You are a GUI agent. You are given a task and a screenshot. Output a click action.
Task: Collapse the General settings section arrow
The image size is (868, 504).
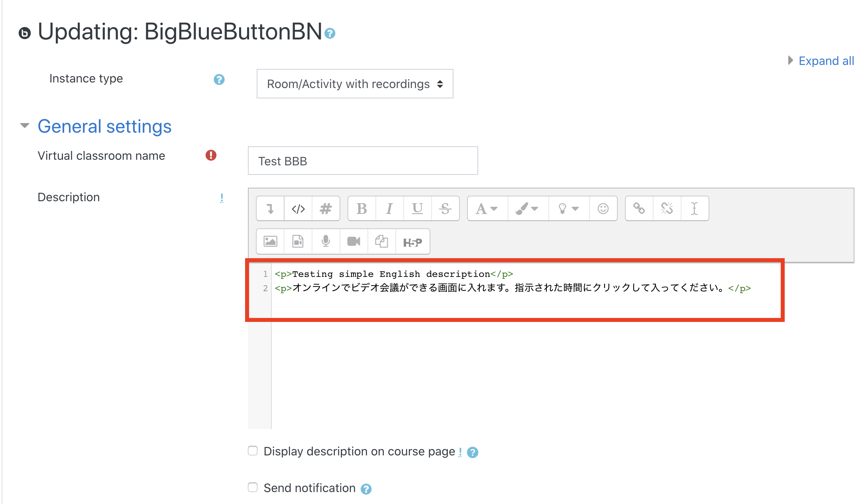coord(25,126)
